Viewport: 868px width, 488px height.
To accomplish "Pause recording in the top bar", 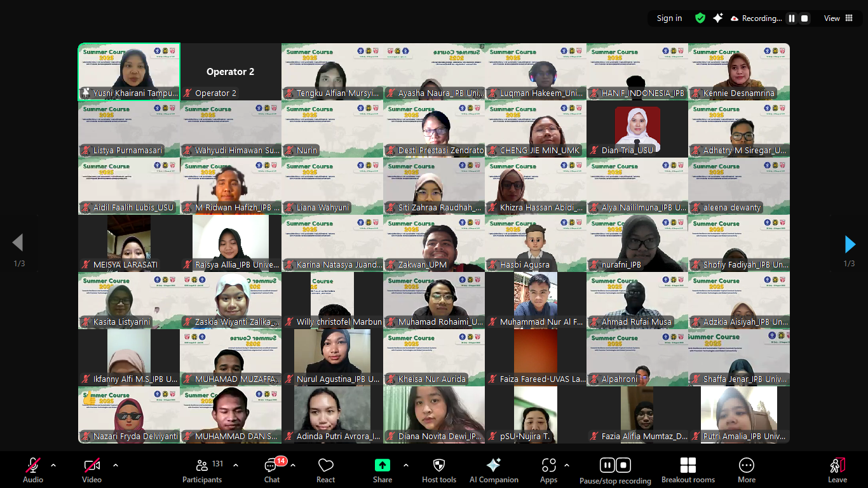I will click(792, 18).
